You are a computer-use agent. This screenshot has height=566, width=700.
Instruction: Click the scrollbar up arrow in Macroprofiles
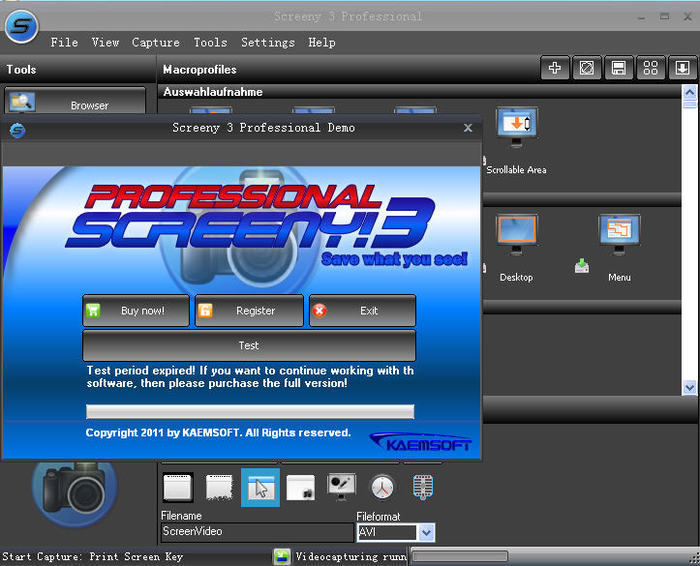tap(690, 92)
